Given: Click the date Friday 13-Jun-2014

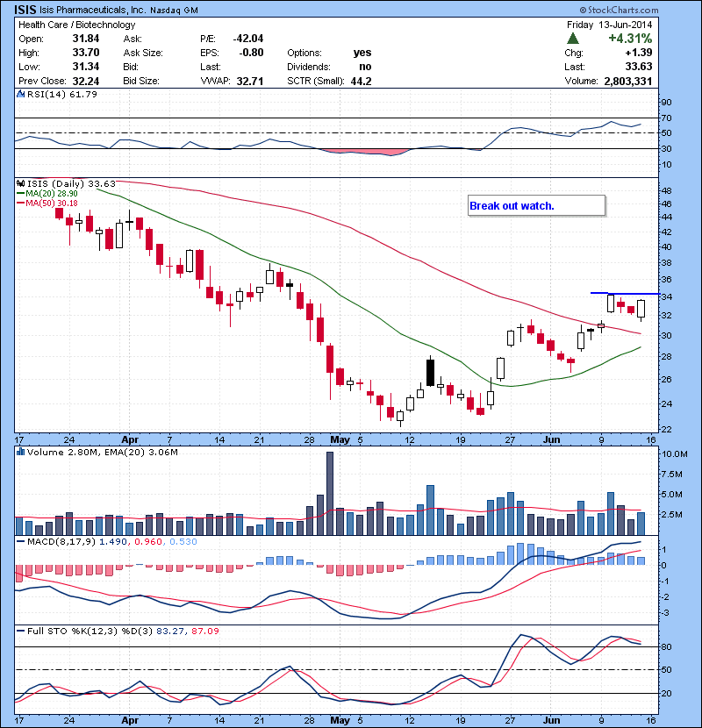Looking at the screenshot, I should 610,25.
